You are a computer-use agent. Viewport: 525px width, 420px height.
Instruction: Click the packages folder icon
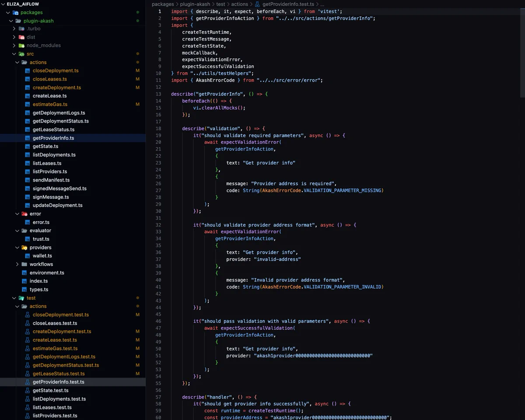[15, 12]
